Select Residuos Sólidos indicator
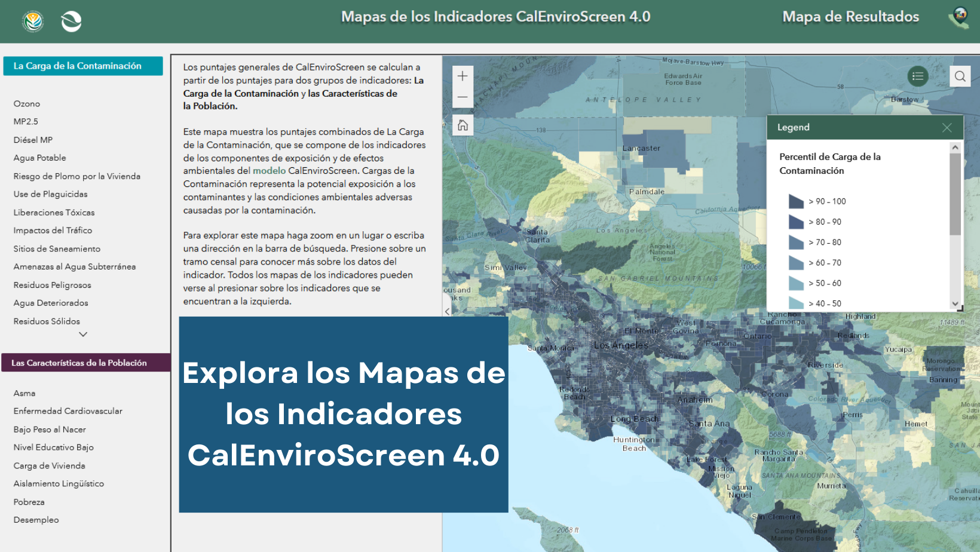This screenshot has height=552, width=980. [47, 321]
